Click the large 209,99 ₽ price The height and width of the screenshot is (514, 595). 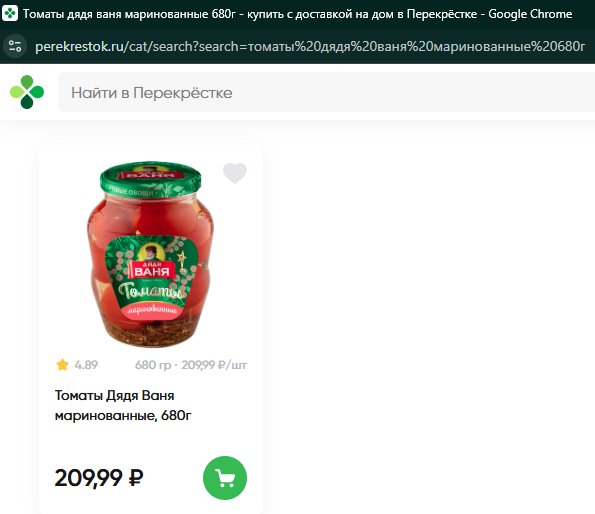point(99,478)
